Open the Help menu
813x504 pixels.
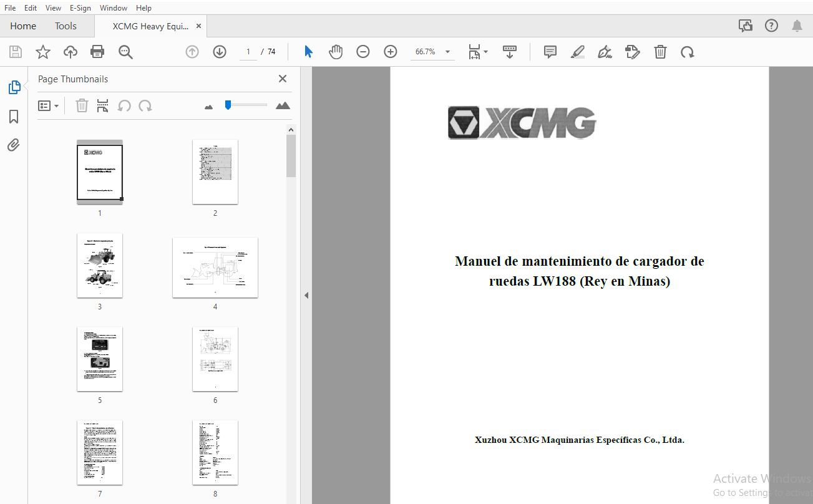144,7
